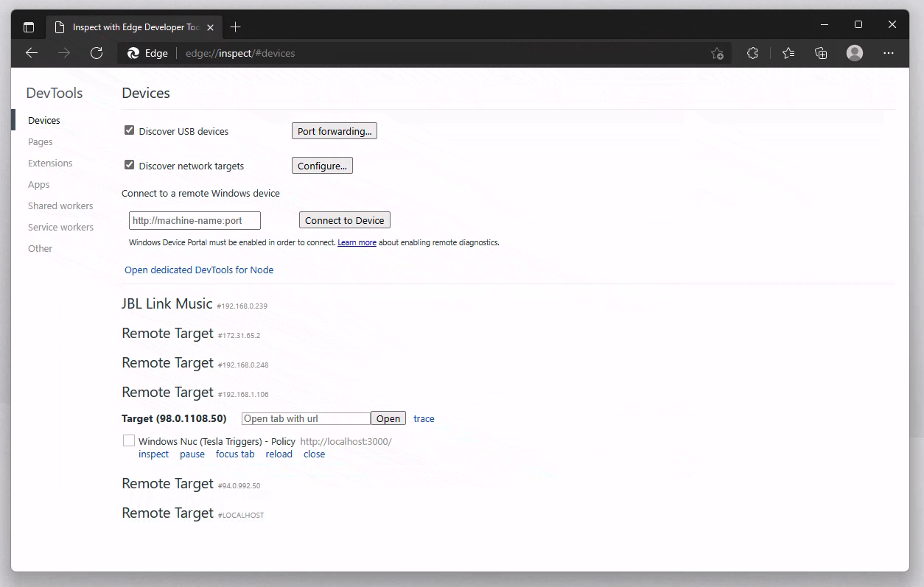Click the user profile avatar icon
The height and width of the screenshot is (587, 924).
click(855, 53)
